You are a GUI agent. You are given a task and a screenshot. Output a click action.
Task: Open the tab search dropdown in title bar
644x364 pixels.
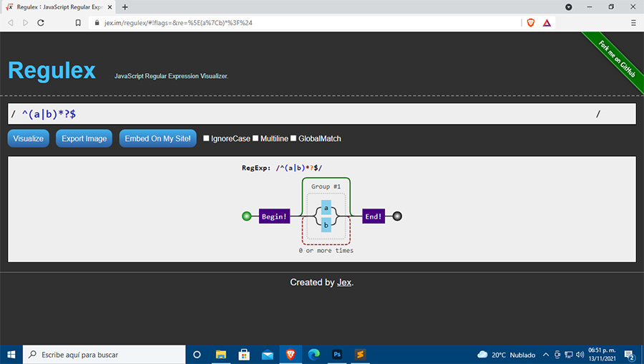coord(569,6)
